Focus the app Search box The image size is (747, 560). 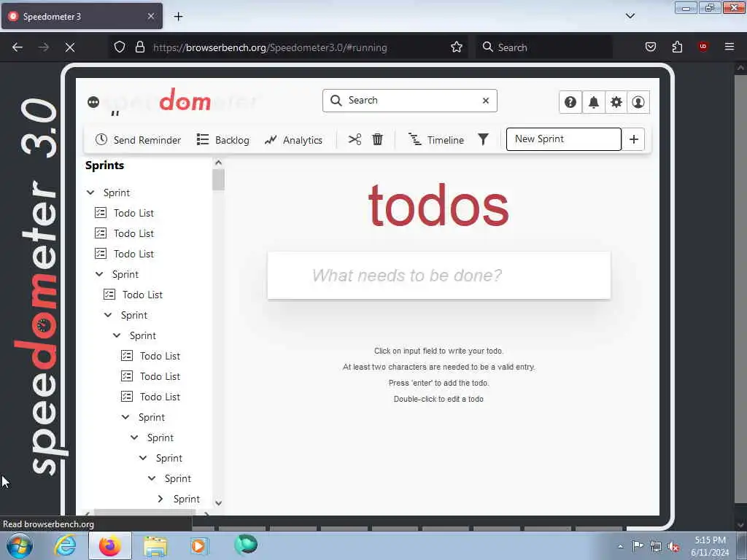pyautogui.click(x=410, y=101)
